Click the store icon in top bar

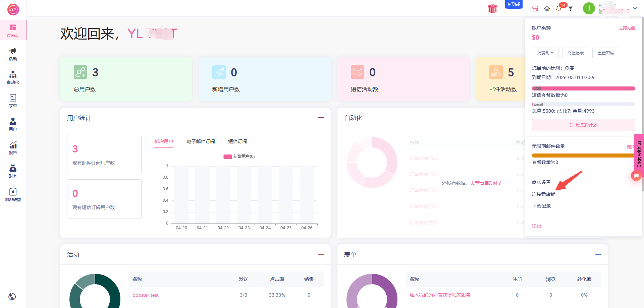pyautogui.click(x=535, y=9)
